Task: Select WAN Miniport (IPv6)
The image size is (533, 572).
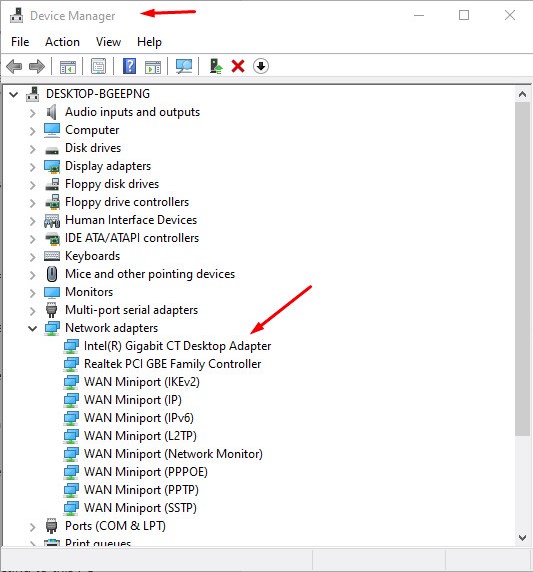Action: point(139,418)
